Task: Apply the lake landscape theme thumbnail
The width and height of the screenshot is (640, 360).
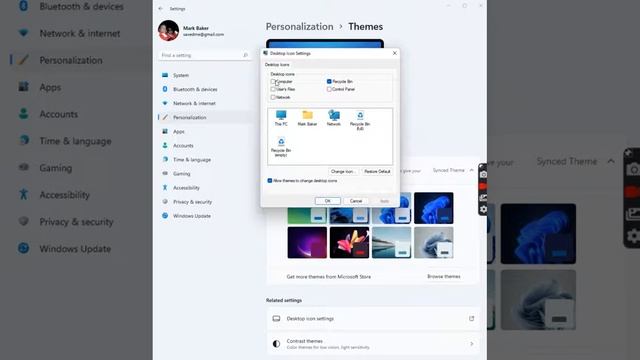Action: coord(391,243)
